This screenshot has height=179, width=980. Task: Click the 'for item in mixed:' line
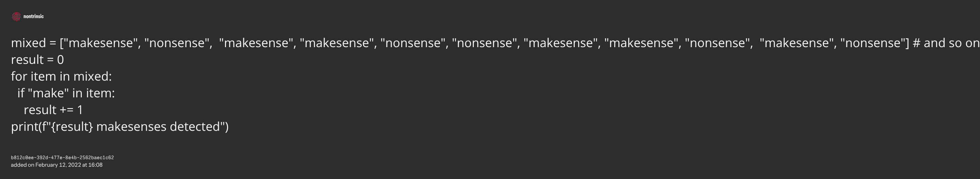(61, 77)
